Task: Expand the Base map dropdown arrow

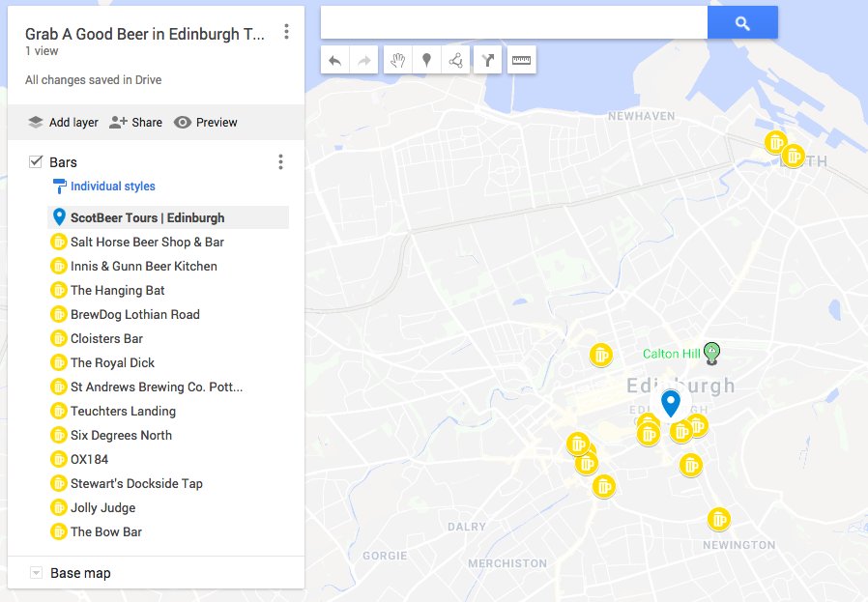Action: 36,573
